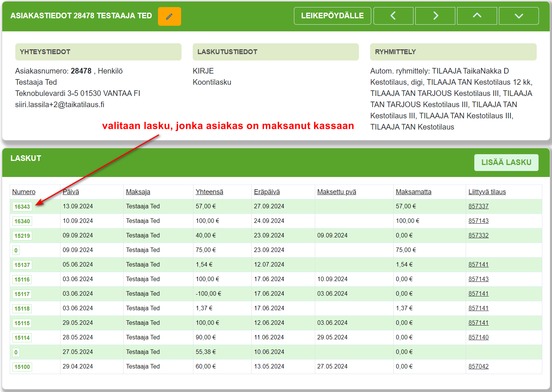Sort invoices by Eräpäivä column
The height and width of the screenshot is (392, 552).
pos(267,192)
